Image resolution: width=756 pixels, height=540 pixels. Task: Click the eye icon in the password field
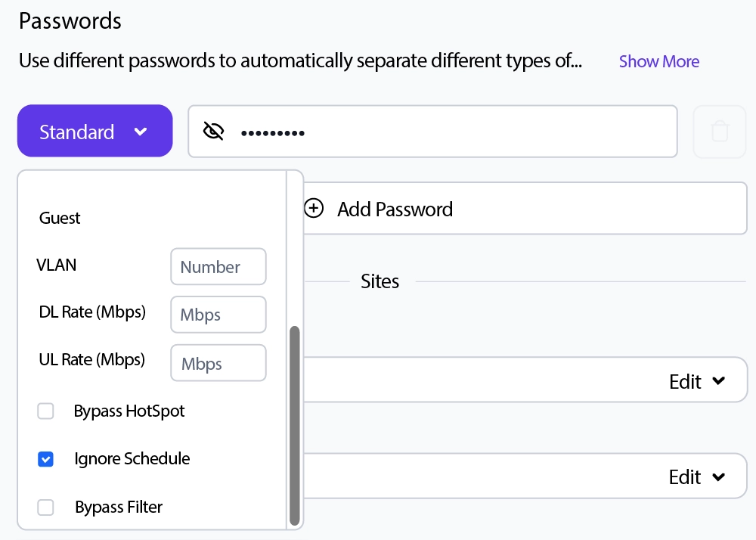pos(214,130)
